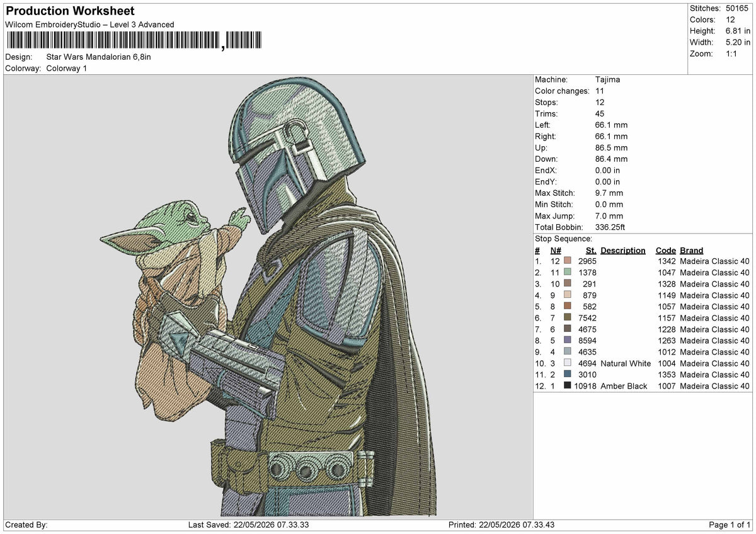Click the Colors value 12
This screenshot has height=534, width=756.
[x=730, y=20]
